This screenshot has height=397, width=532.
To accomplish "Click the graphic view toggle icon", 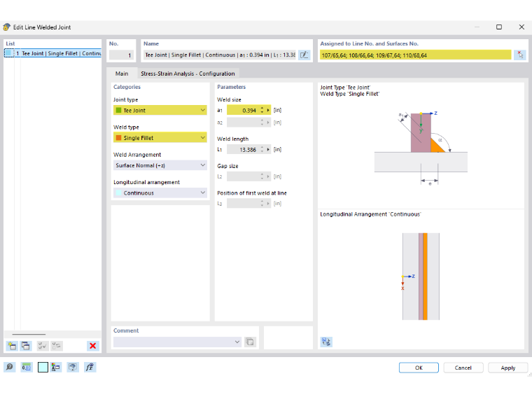I will [x=326, y=342].
